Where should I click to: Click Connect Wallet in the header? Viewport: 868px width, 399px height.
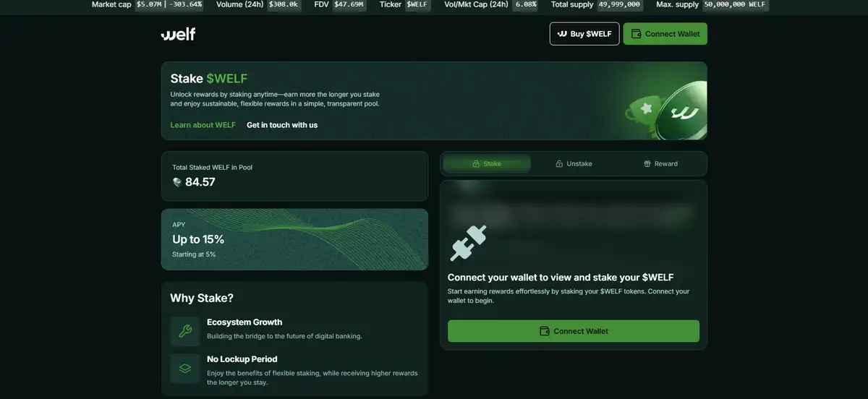pyautogui.click(x=665, y=34)
